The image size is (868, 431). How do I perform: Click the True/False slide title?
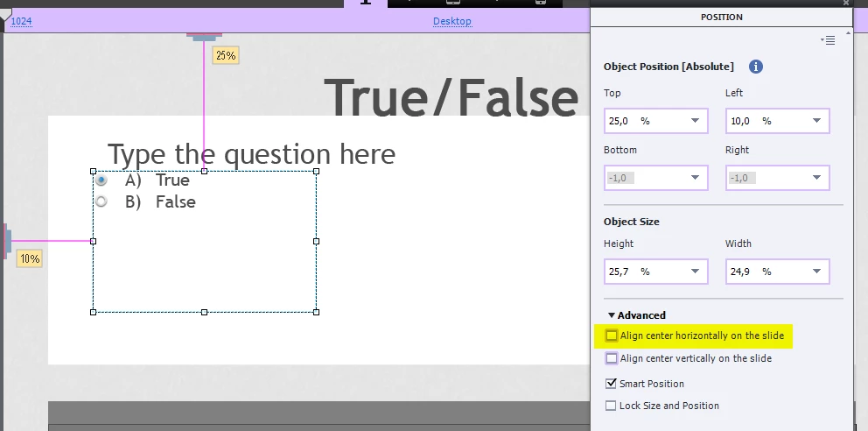[451, 97]
